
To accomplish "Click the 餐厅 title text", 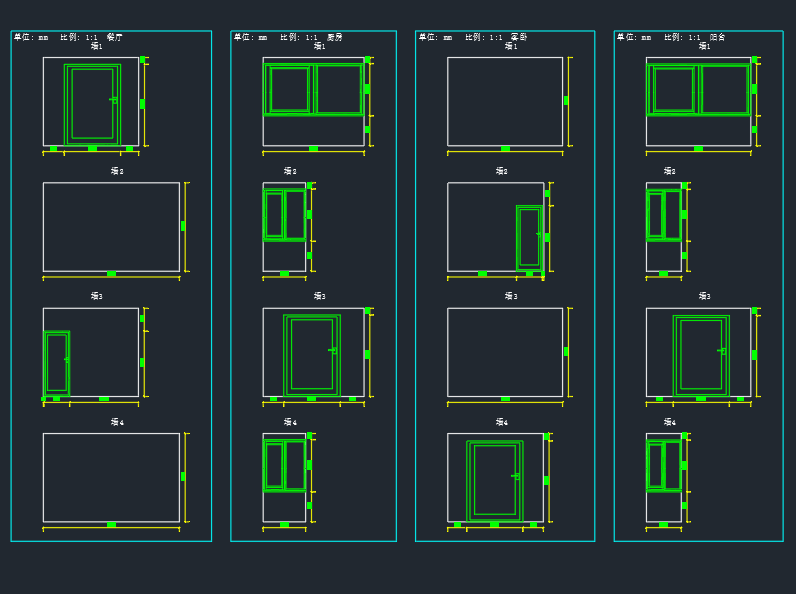I will (115, 37).
